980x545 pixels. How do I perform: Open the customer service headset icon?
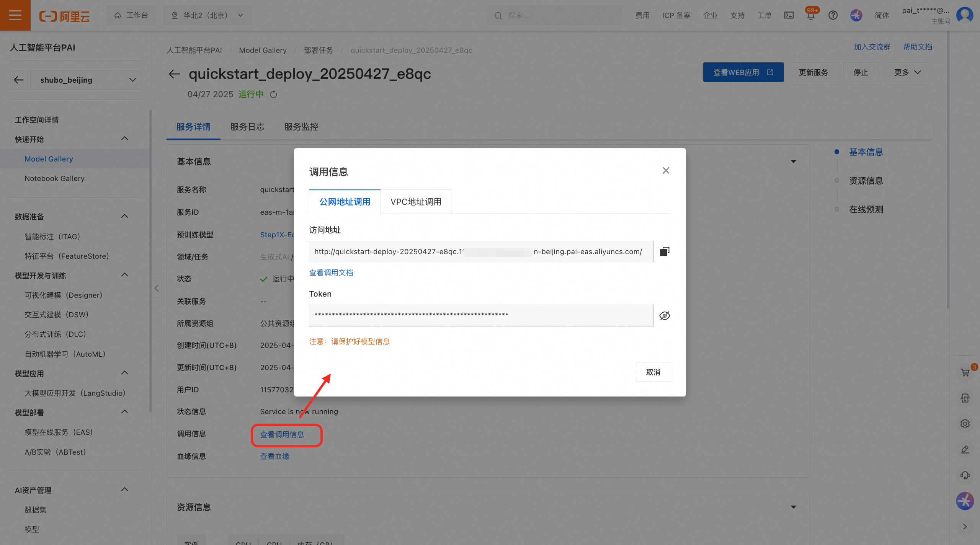tap(965, 475)
